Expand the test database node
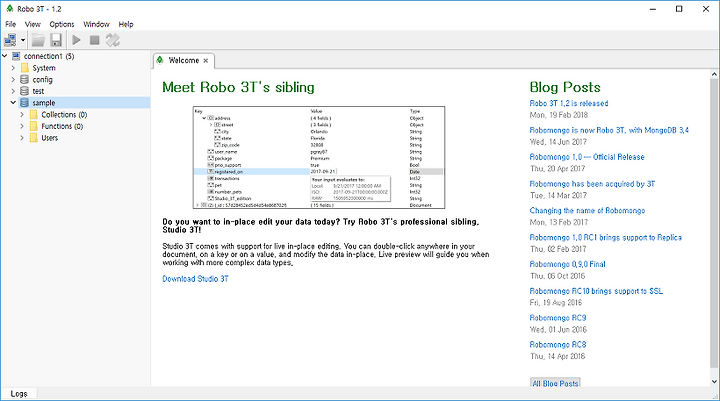The height and width of the screenshot is (401, 720). click(x=13, y=91)
